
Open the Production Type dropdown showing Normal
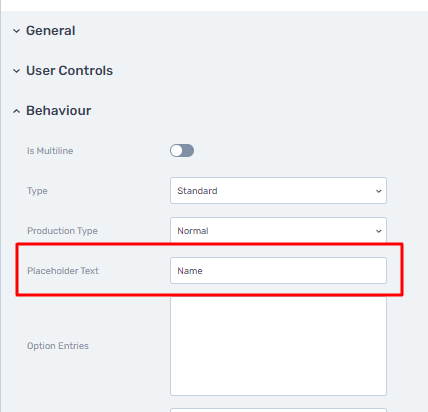coord(278,230)
